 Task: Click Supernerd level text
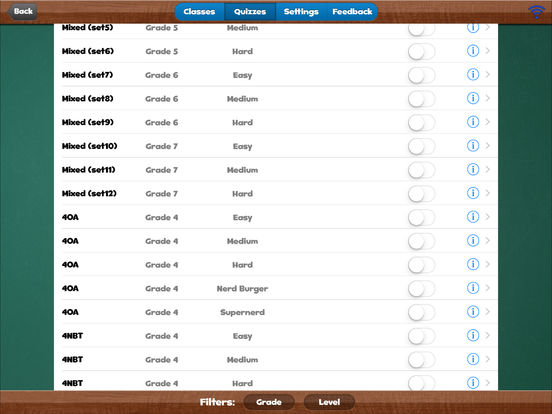coord(242,313)
